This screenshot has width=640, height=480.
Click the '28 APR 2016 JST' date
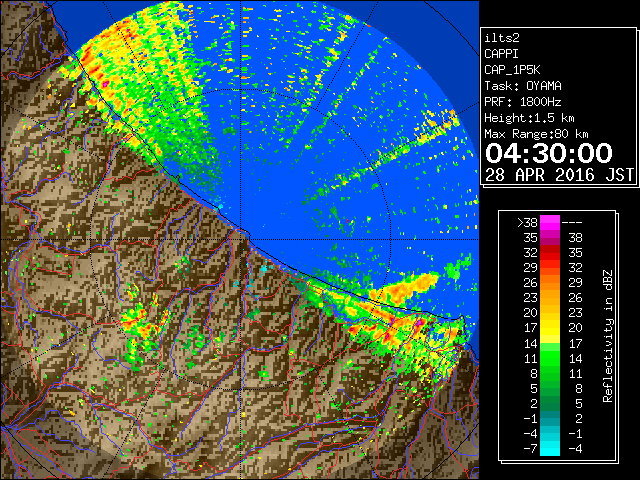[x=559, y=175]
